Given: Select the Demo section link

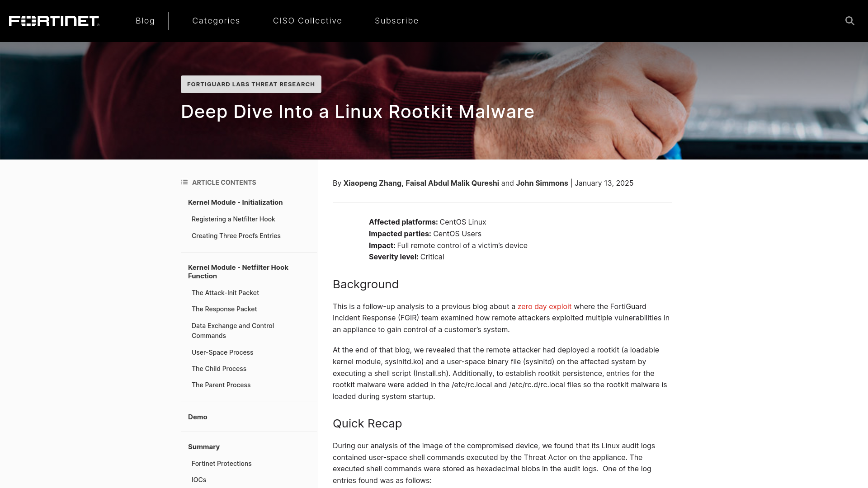Looking at the screenshot, I should click(x=197, y=417).
